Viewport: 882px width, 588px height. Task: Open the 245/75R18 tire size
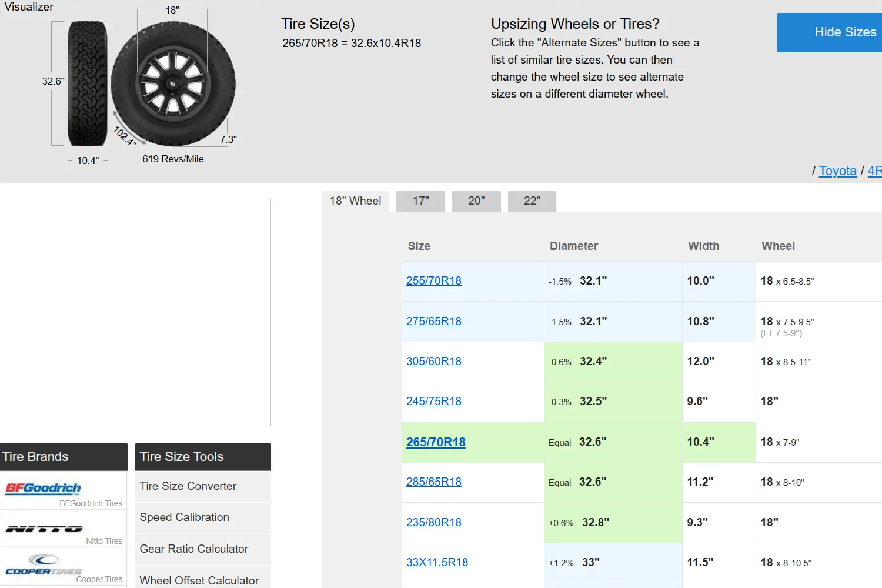point(434,402)
